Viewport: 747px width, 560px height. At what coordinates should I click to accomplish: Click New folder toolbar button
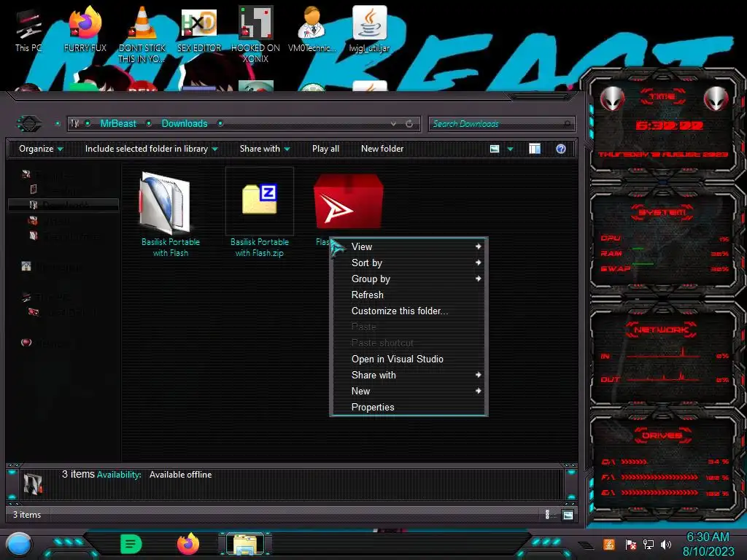(382, 149)
